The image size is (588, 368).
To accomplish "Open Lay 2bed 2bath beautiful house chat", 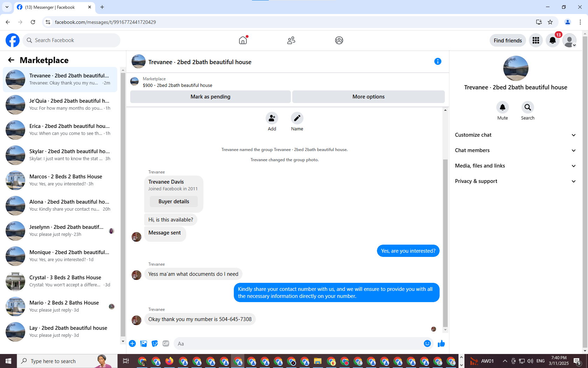I will [60, 332].
